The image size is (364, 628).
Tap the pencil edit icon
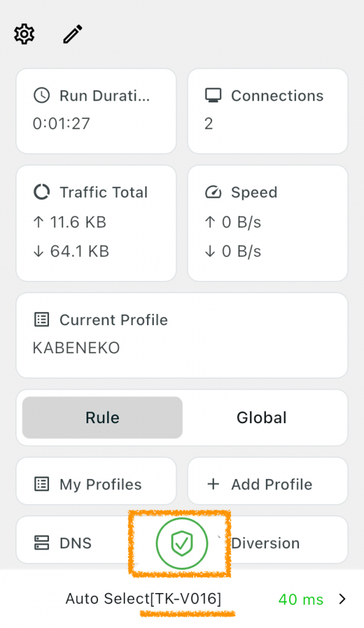click(x=73, y=34)
